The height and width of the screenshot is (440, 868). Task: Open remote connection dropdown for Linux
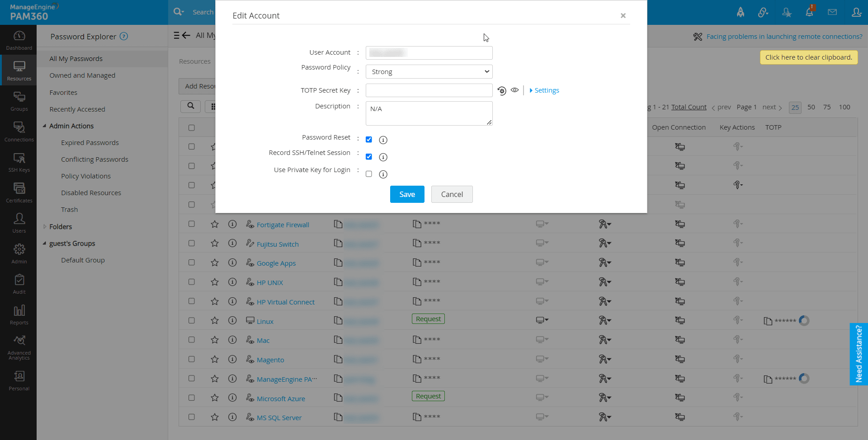(x=542, y=320)
